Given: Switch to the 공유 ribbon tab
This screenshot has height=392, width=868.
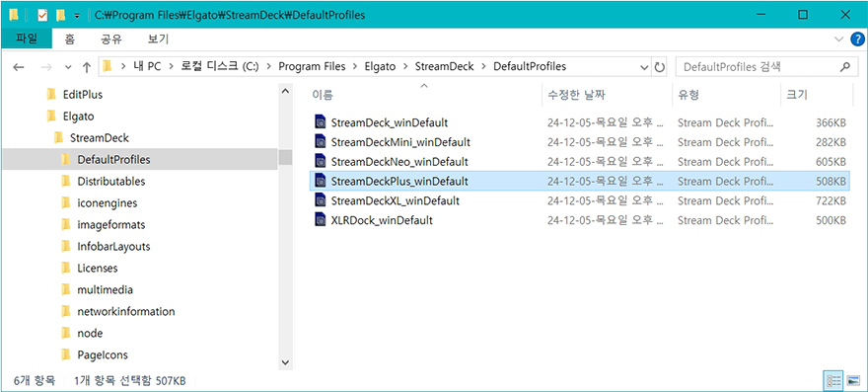Looking at the screenshot, I should 111,39.
